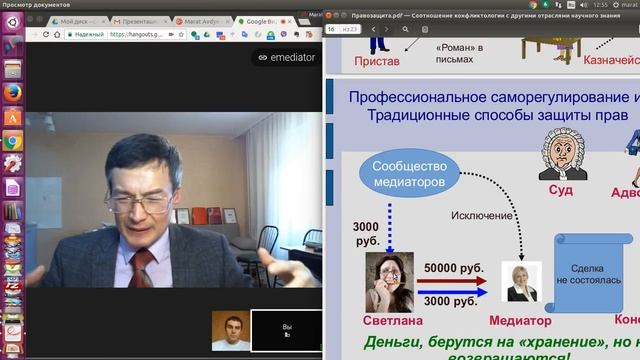Open the keyboard layout indicator

(571, 5)
